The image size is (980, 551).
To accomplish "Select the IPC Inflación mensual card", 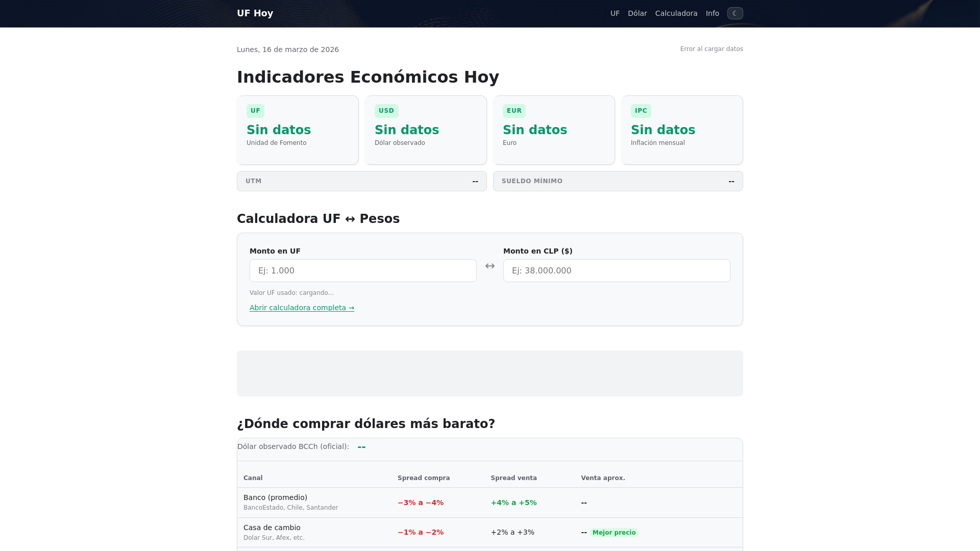I will (682, 130).
